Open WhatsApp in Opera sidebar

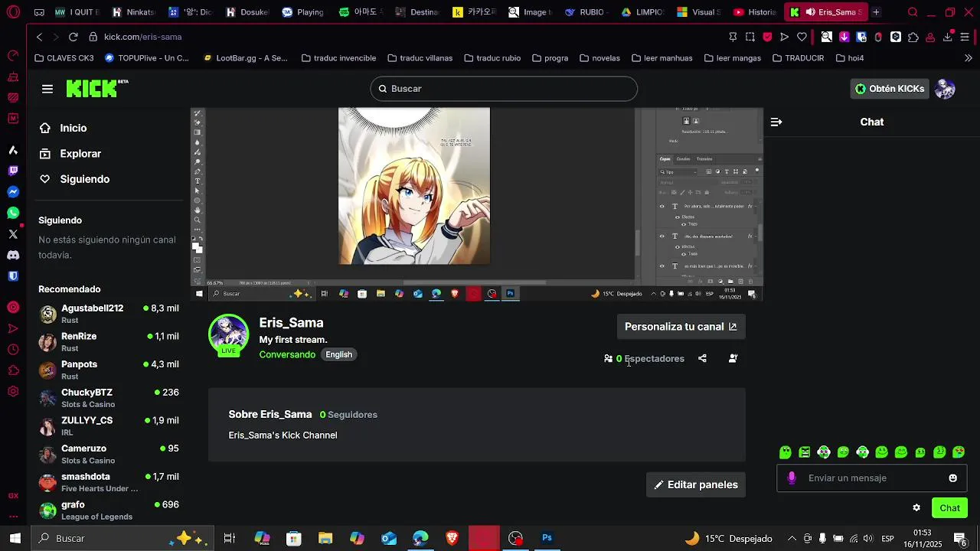13,213
